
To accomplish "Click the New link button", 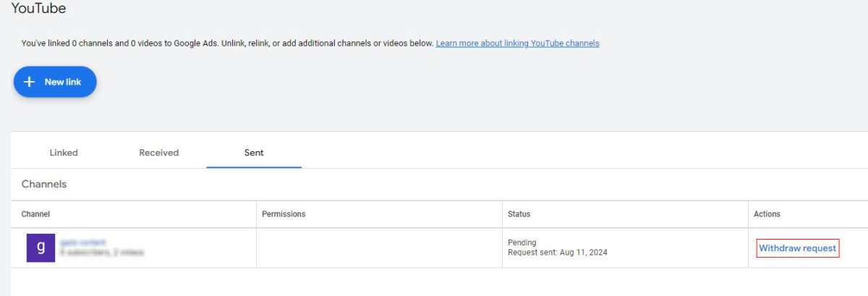I will point(55,82).
